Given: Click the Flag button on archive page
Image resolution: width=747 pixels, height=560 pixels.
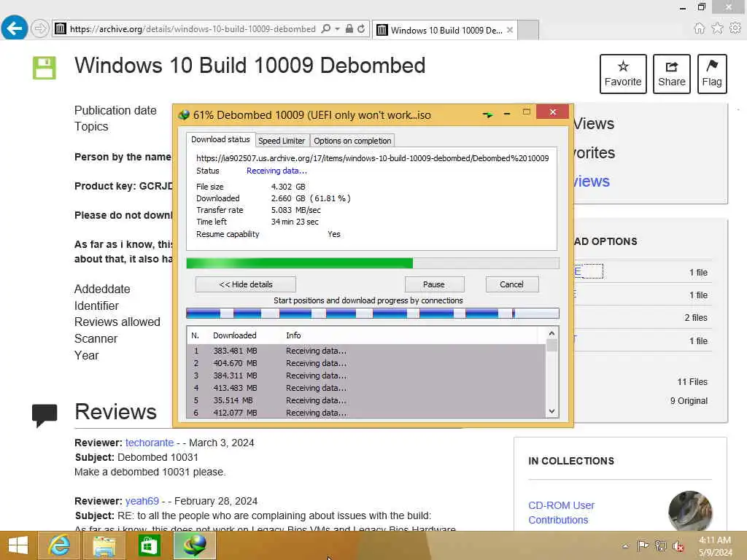Looking at the screenshot, I should (712, 74).
